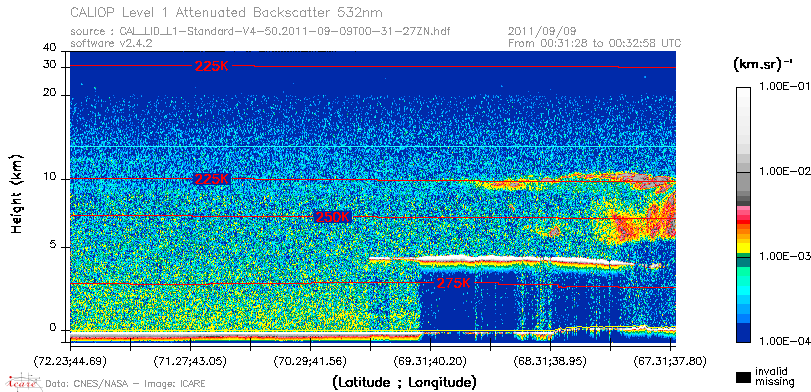Image resolution: width=811 pixels, height=392 pixels.
Task: Click the '(Latitude ; Longitude)' axis label
Action: coord(404,383)
